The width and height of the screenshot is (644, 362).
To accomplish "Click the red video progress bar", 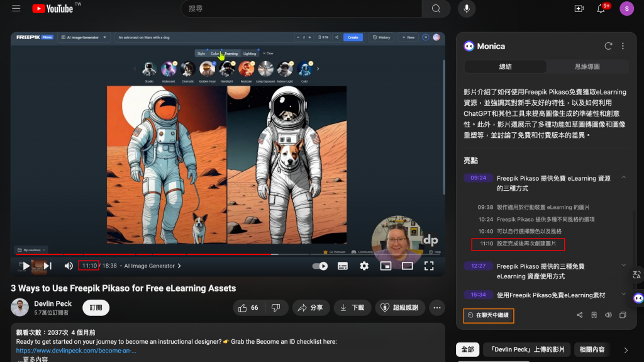I will coord(144,254).
